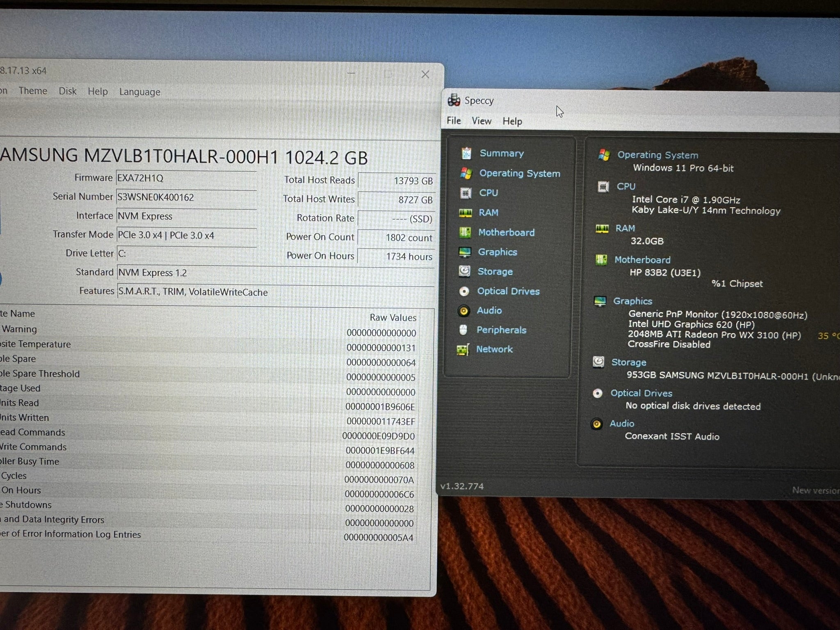The width and height of the screenshot is (840, 630).
Task: Select Peripherals section in Speccy sidebar
Action: pyautogui.click(x=501, y=330)
